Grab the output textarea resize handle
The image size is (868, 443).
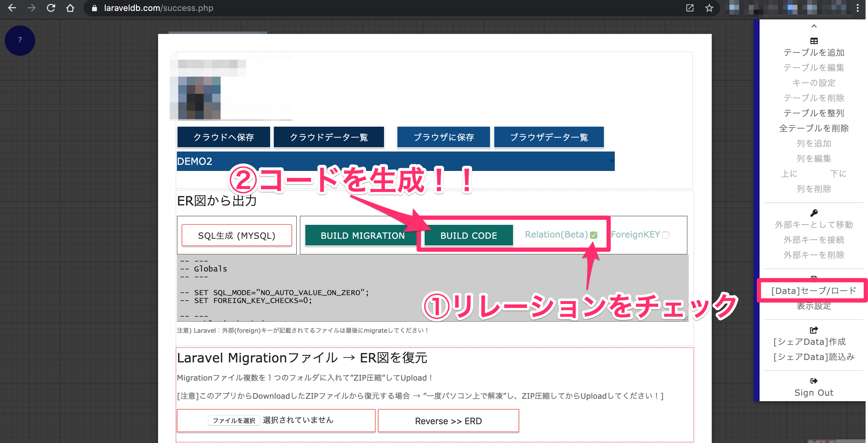pyautogui.click(x=685, y=318)
